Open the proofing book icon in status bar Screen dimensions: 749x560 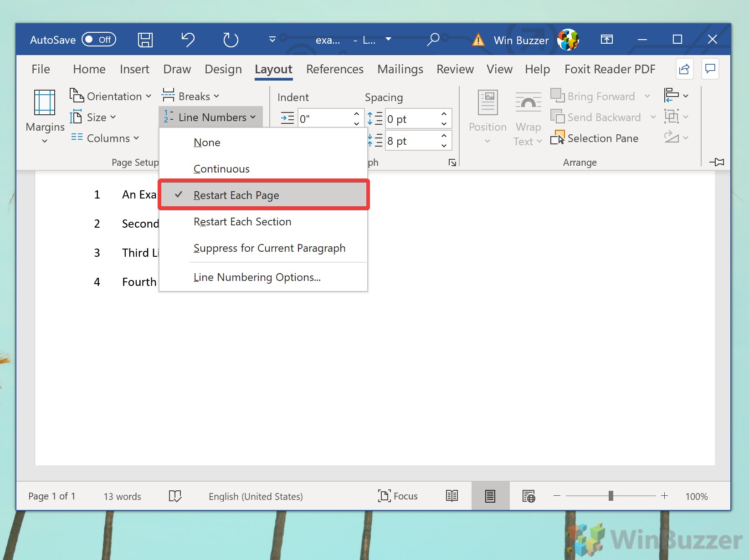pos(175,496)
